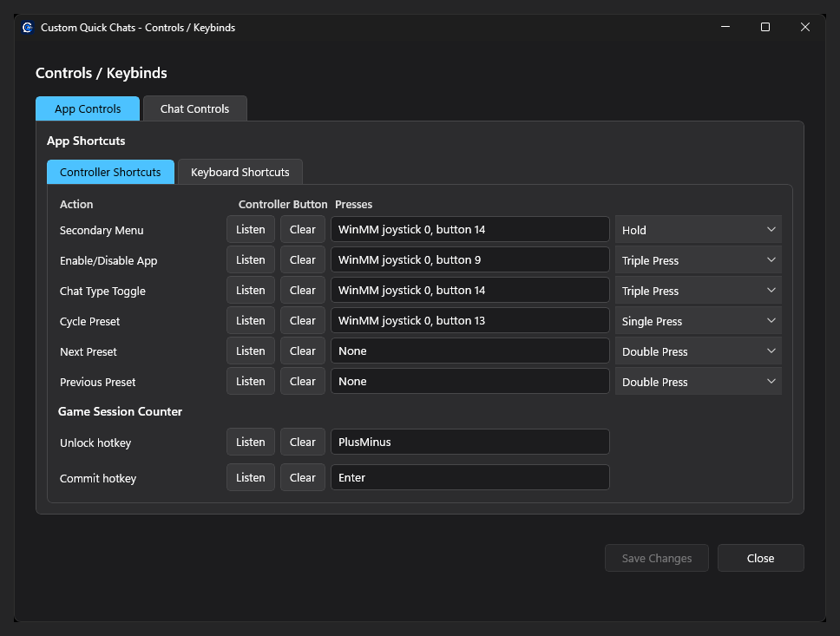
Task: Maximize the Custom Quick Chats window
Action: tap(765, 27)
